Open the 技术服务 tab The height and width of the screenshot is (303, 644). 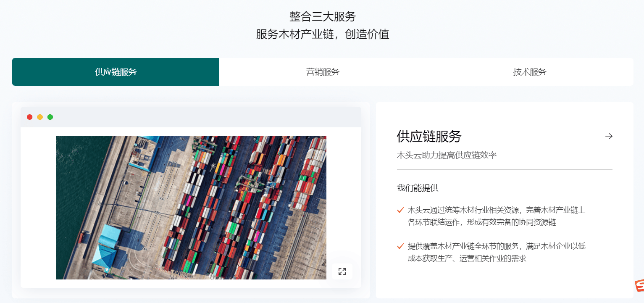530,72
